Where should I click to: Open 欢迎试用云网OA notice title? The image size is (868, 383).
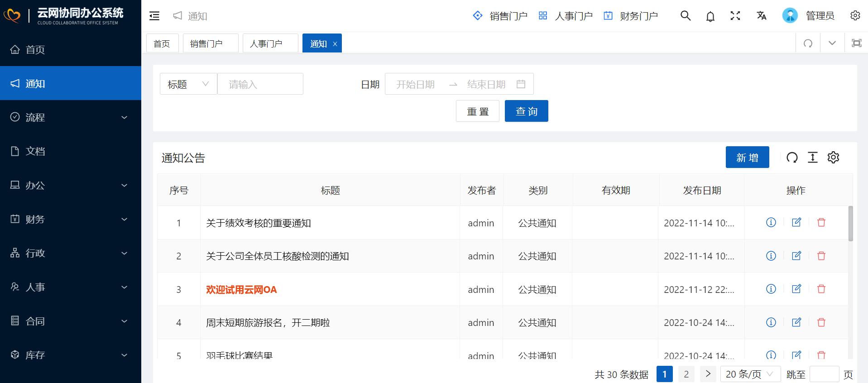[241, 289]
